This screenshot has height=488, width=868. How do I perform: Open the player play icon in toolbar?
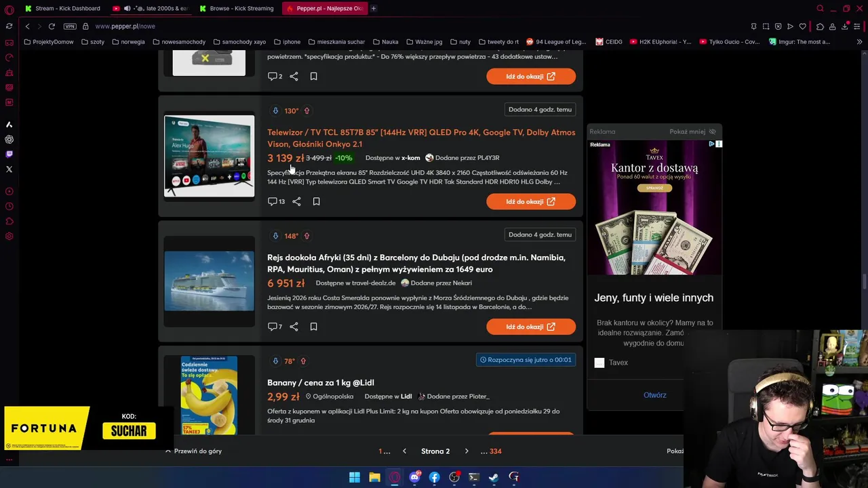coord(790,26)
